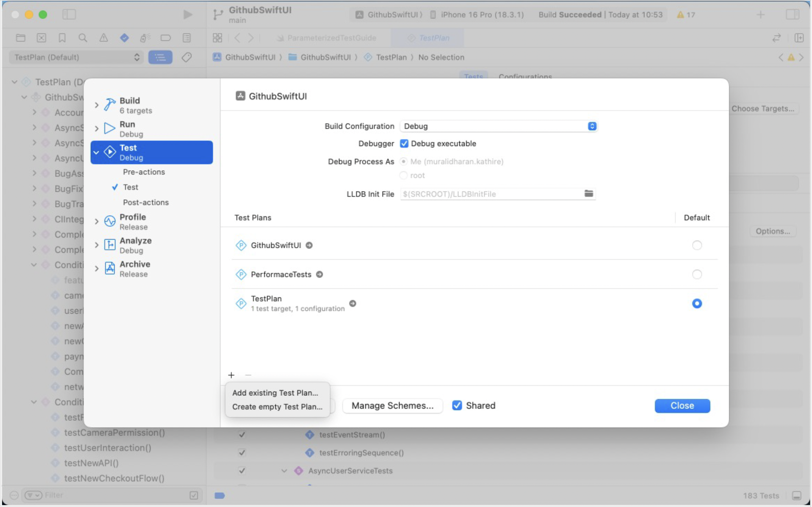Click the tag icon in test navigator
The width and height of the screenshot is (812, 507).
point(187,58)
